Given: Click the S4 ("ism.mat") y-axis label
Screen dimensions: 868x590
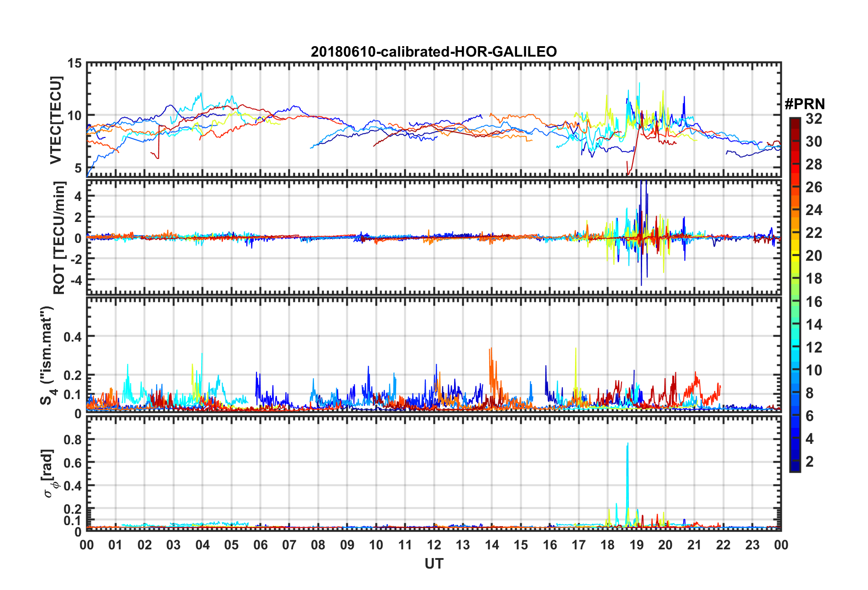Looking at the screenshot, I should tap(48, 355).
